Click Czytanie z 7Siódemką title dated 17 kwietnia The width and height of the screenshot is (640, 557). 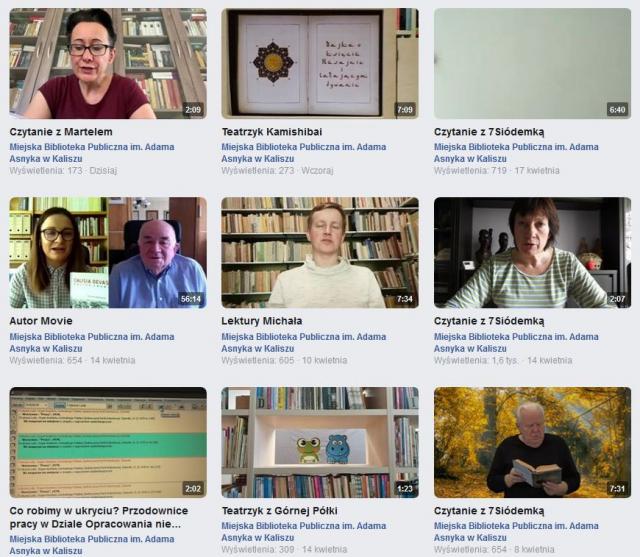point(489,132)
